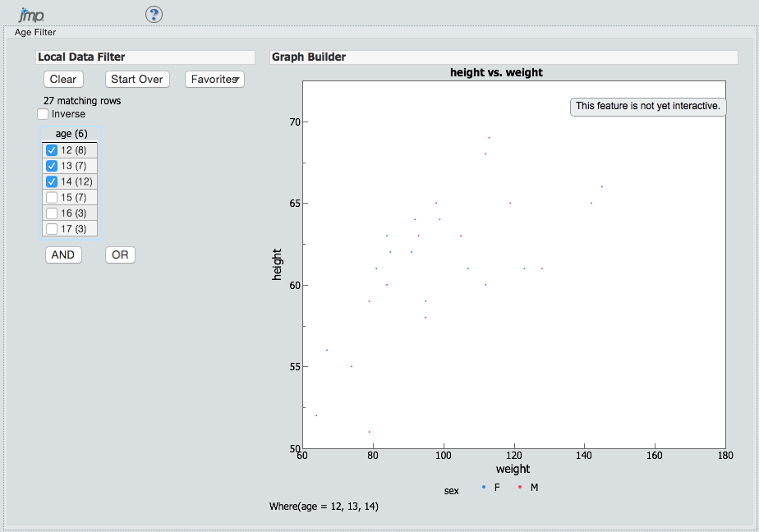The height and width of the screenshot is (532, 759).
Task: Open the blue question mark help icon
Action: [x=154, y=15]
